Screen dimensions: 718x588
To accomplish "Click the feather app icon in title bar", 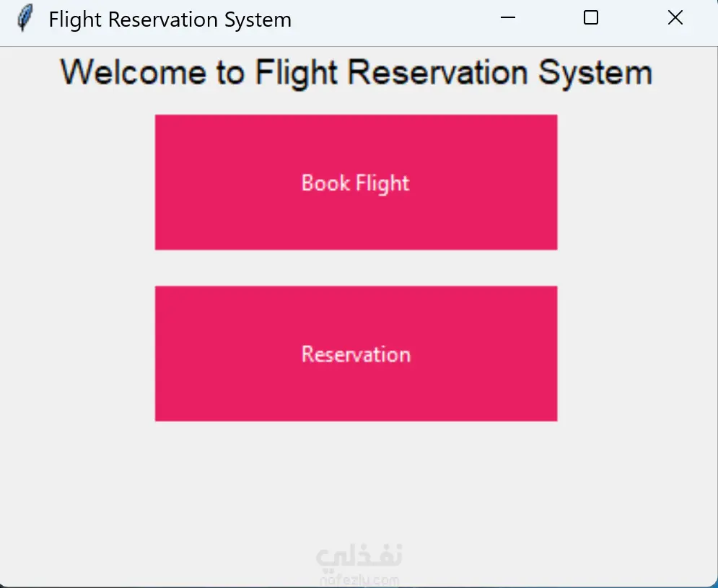I will click(x=25, y=19).
